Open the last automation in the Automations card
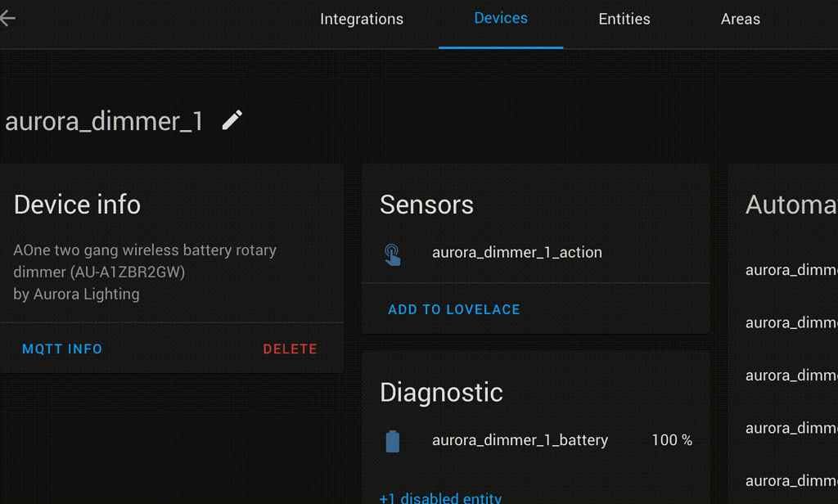The height and width of the screenshot is (504, 838). point(790,480)
